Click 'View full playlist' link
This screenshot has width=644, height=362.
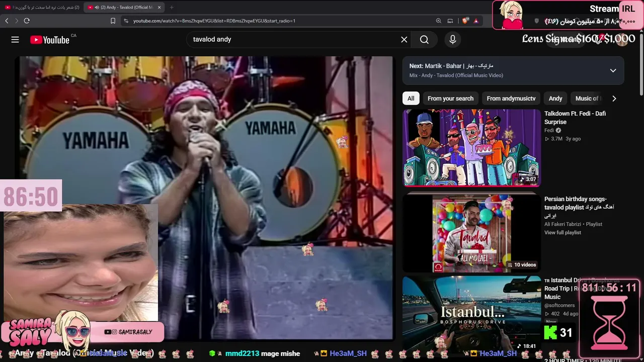click(562, 232)
